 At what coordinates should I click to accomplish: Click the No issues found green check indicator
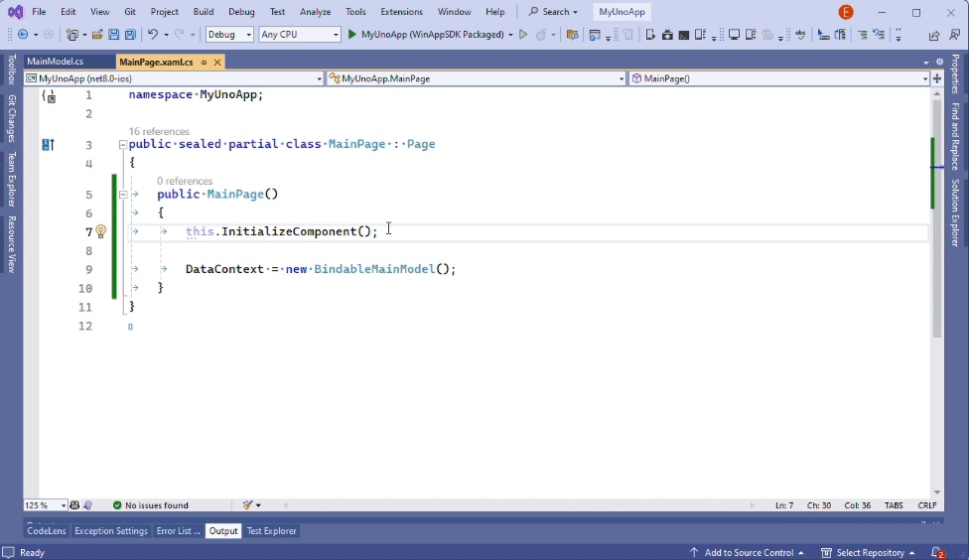[150, 505]
